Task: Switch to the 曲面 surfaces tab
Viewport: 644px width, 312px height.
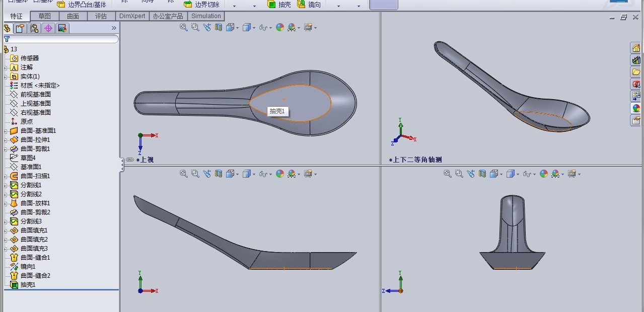Action: tap(73, 16)
